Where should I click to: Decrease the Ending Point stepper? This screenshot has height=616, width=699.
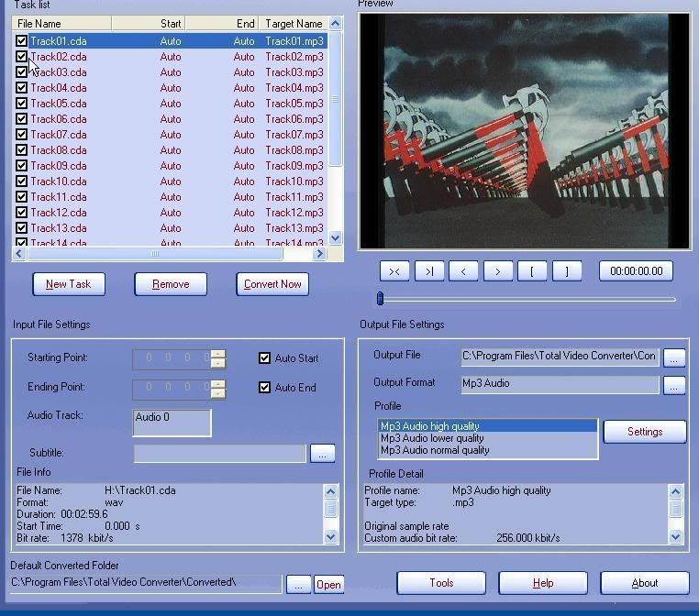pos(218,393)
